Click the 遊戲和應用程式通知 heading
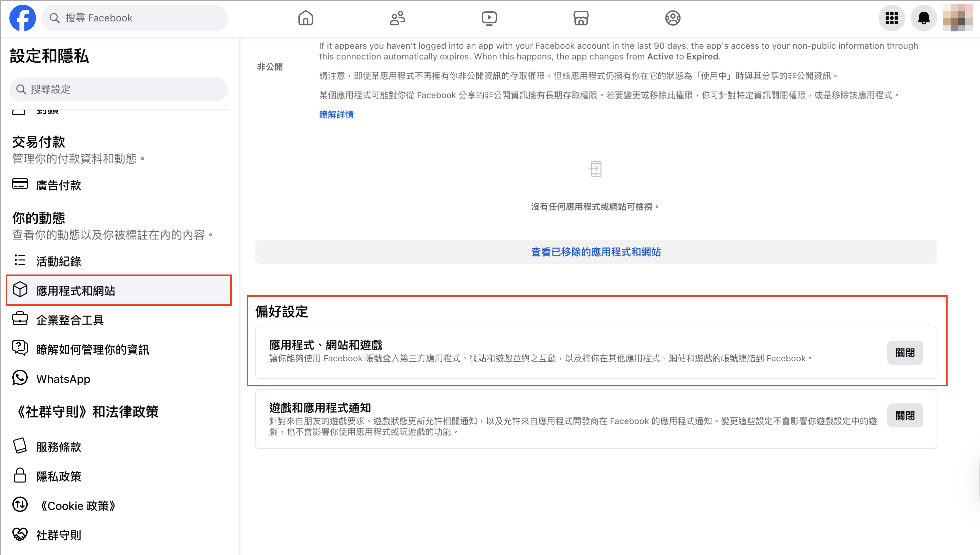Image resolution: width=980 pixels, height=555 pixels. [320, 407]
